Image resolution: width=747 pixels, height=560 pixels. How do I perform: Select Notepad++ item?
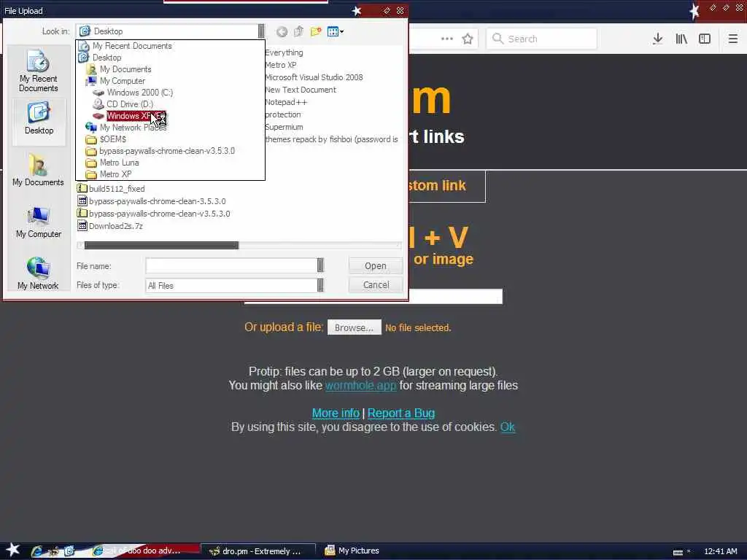[286, 102]
